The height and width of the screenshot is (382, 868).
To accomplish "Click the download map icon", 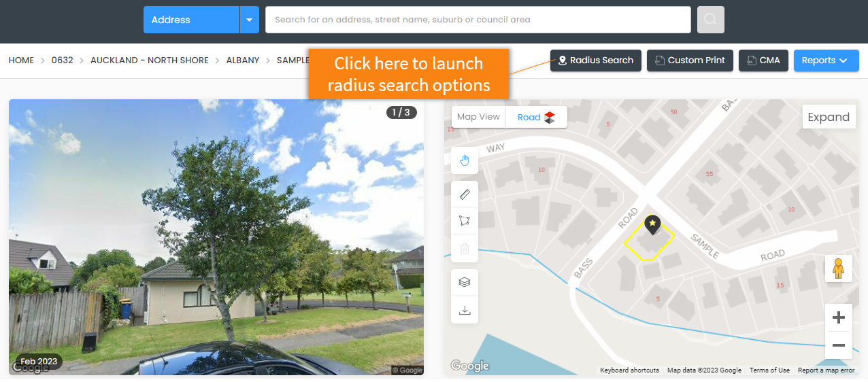I will pyautogui.click(x=465, y=310).
